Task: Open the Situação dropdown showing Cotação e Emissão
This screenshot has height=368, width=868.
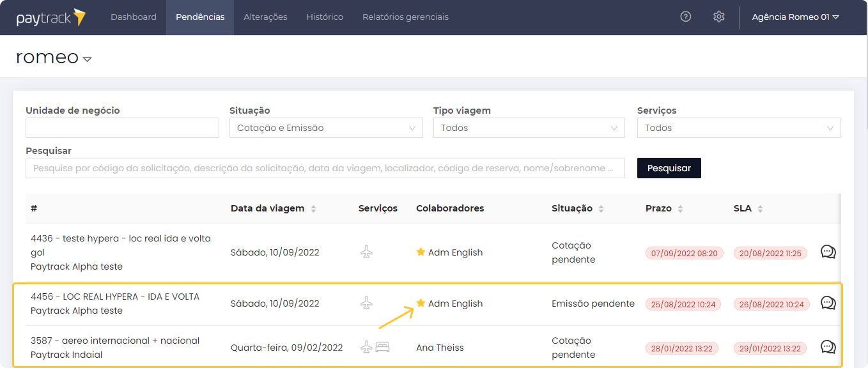Action: coord(326,128)
